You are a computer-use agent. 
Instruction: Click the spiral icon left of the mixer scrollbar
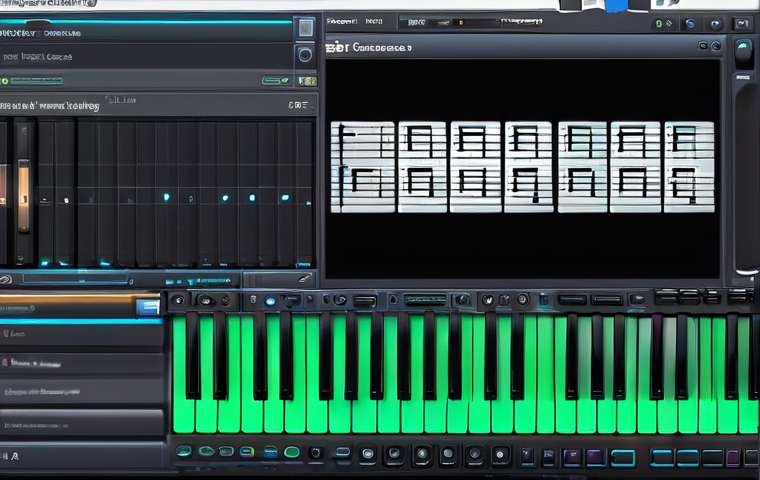(x=6, y=279)
